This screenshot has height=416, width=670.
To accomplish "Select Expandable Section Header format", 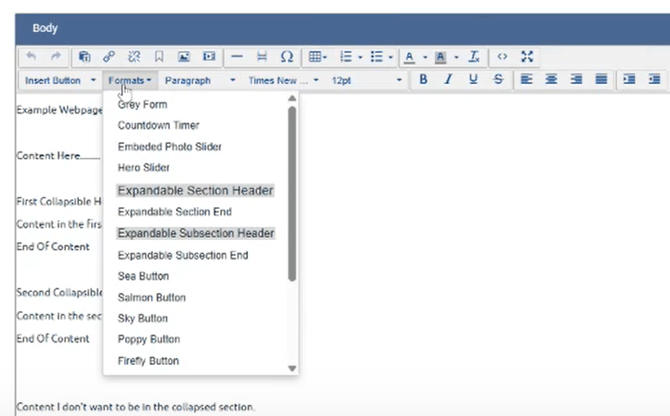I will point(195,190).
